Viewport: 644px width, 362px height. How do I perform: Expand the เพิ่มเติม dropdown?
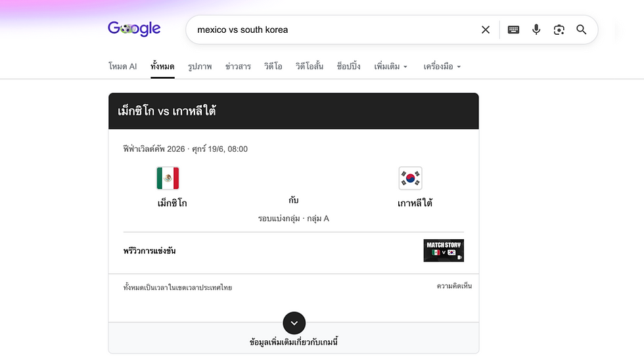click(390, 66)
